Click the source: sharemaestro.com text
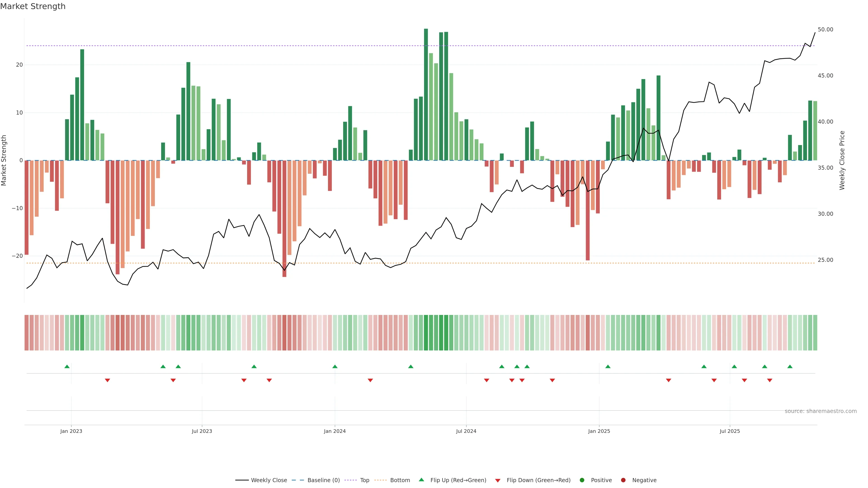Screen dimensions: 868x488 [821, 411]
